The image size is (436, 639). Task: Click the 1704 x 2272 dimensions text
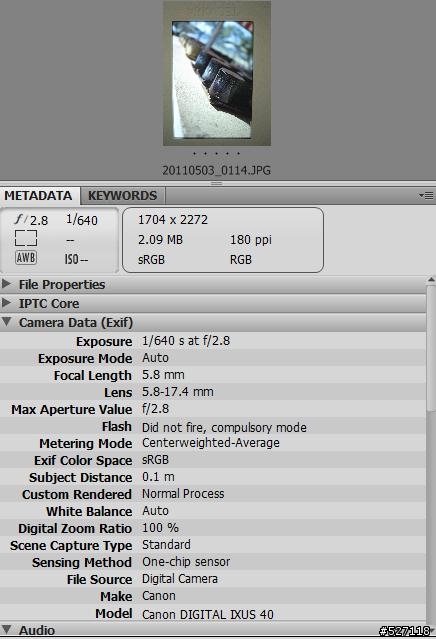pos(173,220)
